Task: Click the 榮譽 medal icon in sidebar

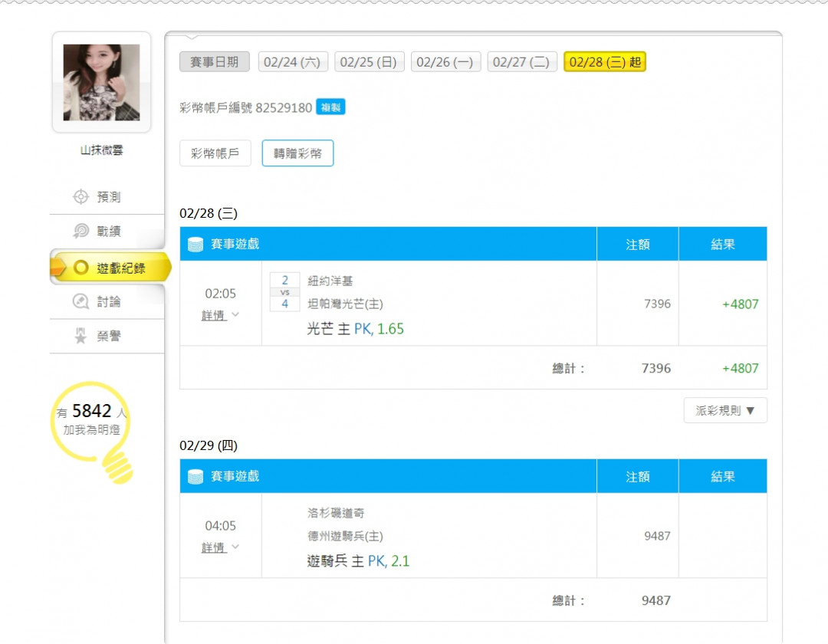Action: [x=80, y=336]
